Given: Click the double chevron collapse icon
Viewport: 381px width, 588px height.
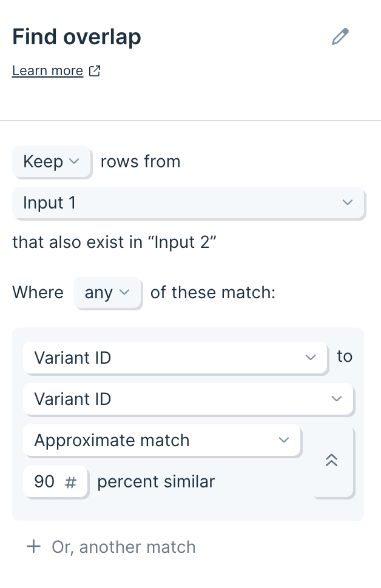Looking at the screenshot, I should pyautogui.click(x=331, y=460).
